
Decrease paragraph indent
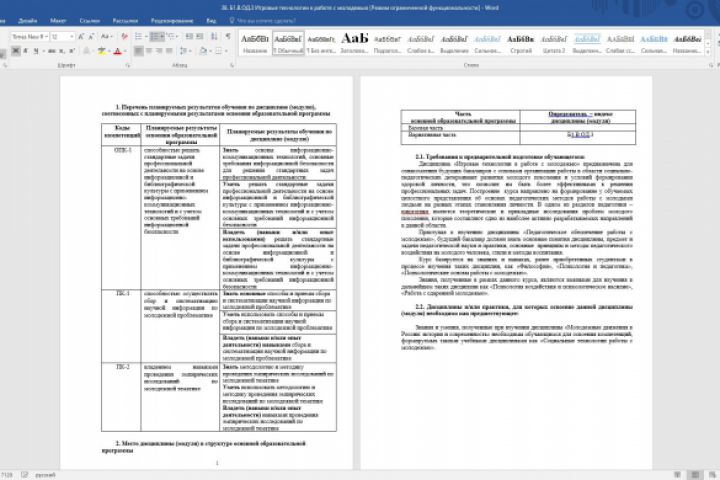189,36
